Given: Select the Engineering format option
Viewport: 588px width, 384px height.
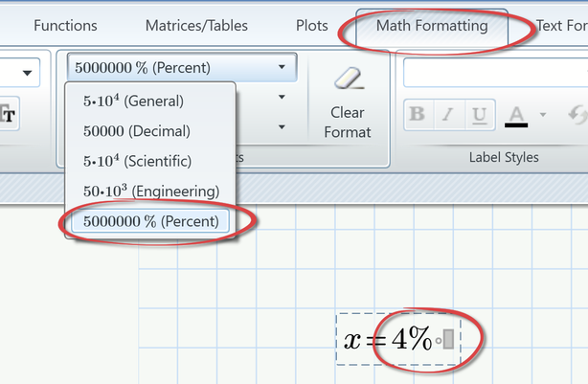Looking at the screenshot, I should coord(150,192).
